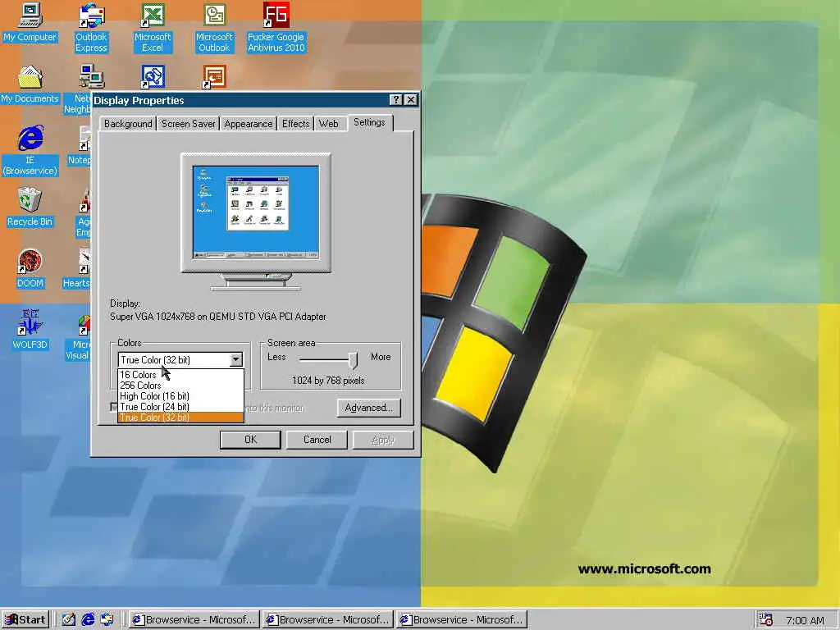840x630 pixels.
Task: Click the Cancel button
Action: (317, 440)
